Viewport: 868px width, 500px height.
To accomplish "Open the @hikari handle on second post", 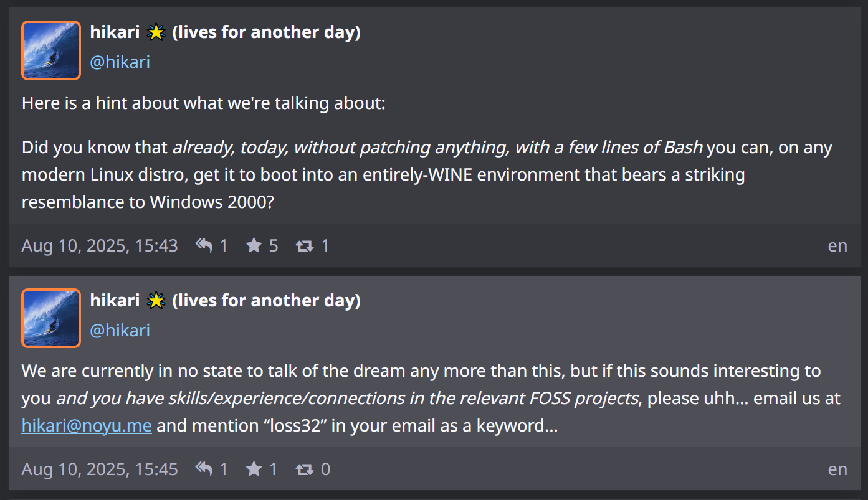I will [x=120, y=329].
